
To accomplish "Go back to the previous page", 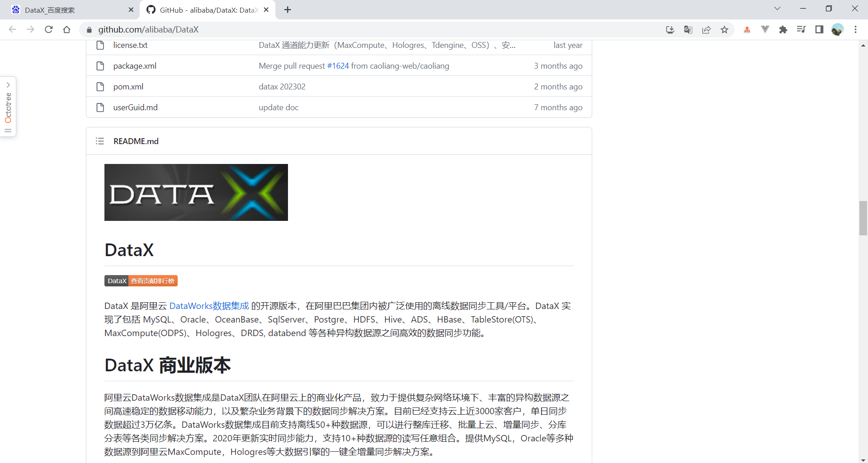I will tap(12, 29).
